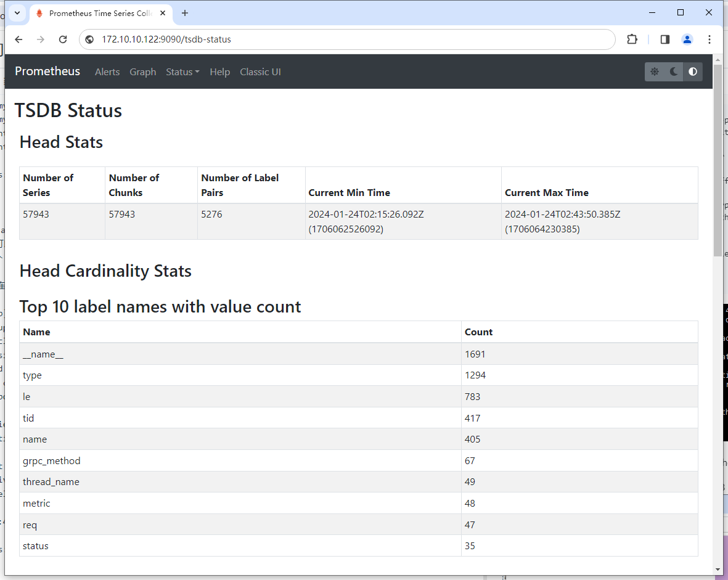The height and width of the screenshot is (580, 728).
Task: Expand the Status dropdown menu
Action: click(182, 72)
